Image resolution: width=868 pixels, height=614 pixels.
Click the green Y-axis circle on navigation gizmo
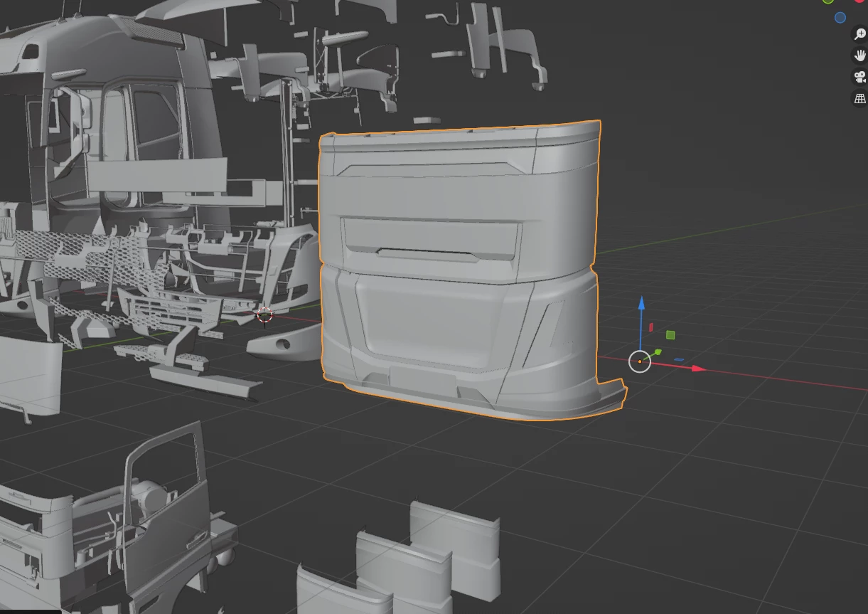coord(828,1)
